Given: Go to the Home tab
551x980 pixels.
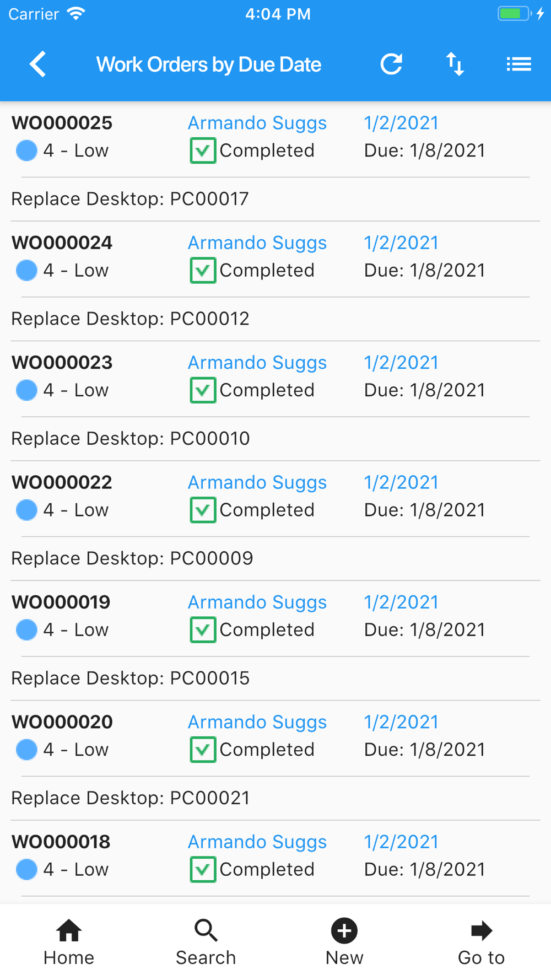Looking at the screenshot, I should 69,942.
